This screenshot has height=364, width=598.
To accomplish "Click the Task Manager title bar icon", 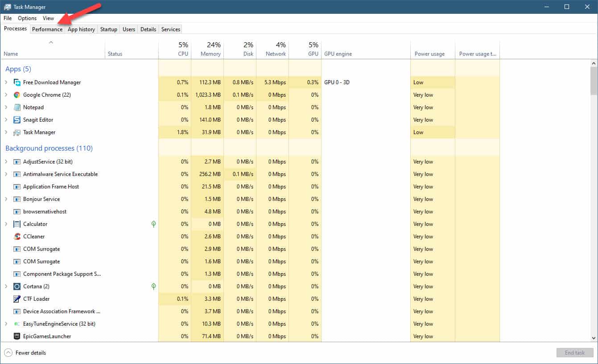I will pos(8,7).
